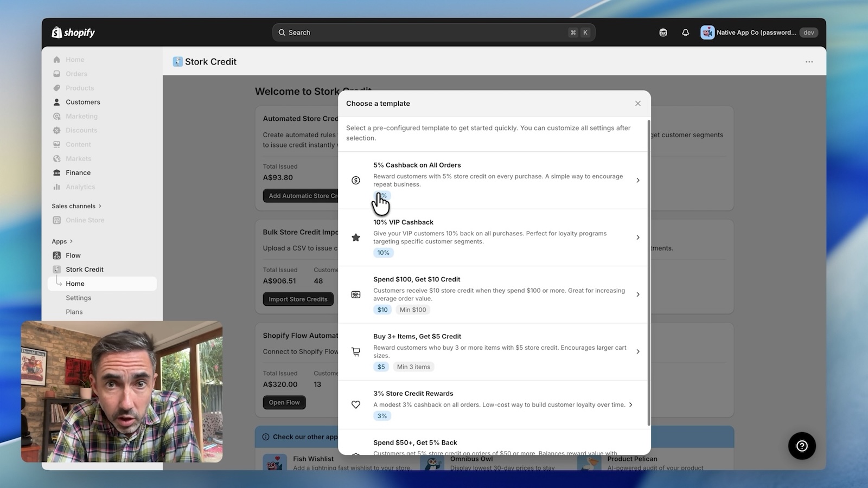
Task: Expand the Apps section
Action: point(62,241)
